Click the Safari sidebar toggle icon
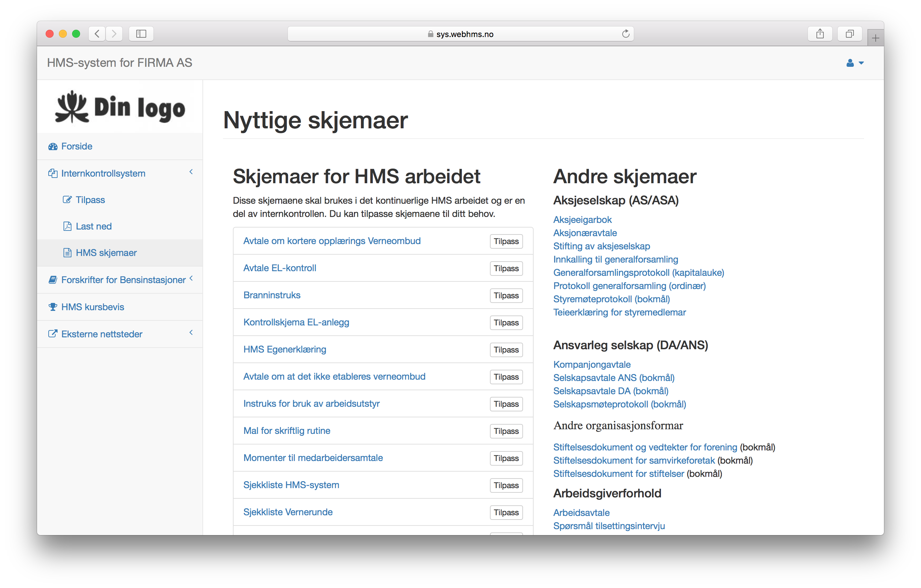The height and width of the screenshot is (588, 921). coord(141,34)
